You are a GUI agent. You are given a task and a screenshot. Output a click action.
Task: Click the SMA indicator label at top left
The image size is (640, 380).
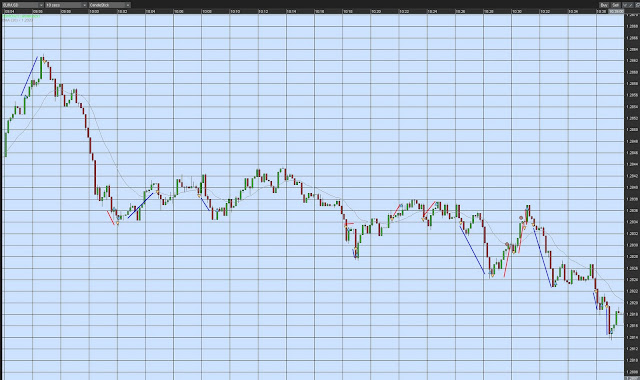tap(18, 20)
